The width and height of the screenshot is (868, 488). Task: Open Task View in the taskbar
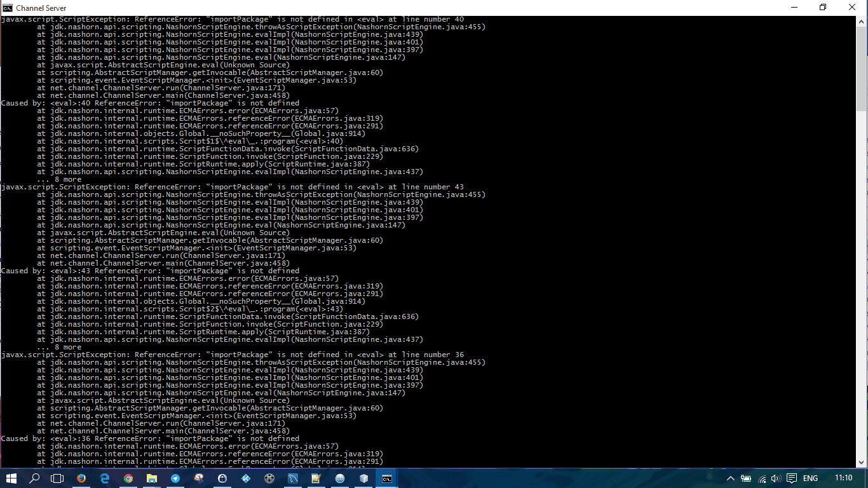(57, 478)
